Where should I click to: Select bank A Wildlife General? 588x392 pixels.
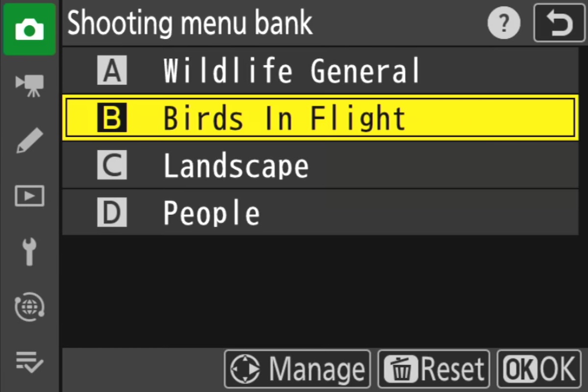320,71
